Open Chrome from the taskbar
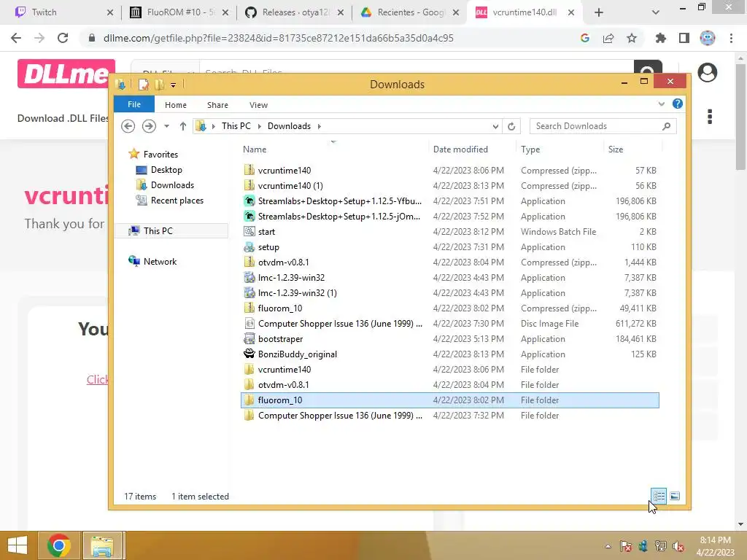 click(58, 545)
